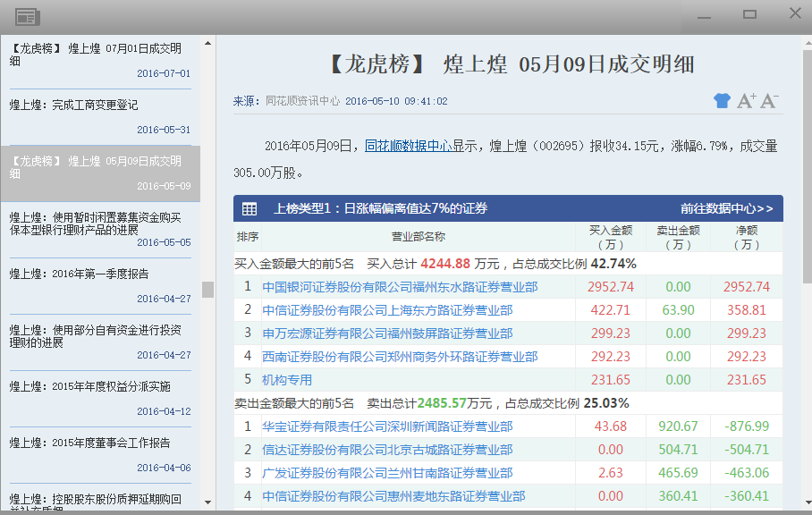The width and height of the screenshot is (812, 515).
Task: Open 广发证券兰州甘南路证券营业部 link
Action: click(x=387, y=473)
